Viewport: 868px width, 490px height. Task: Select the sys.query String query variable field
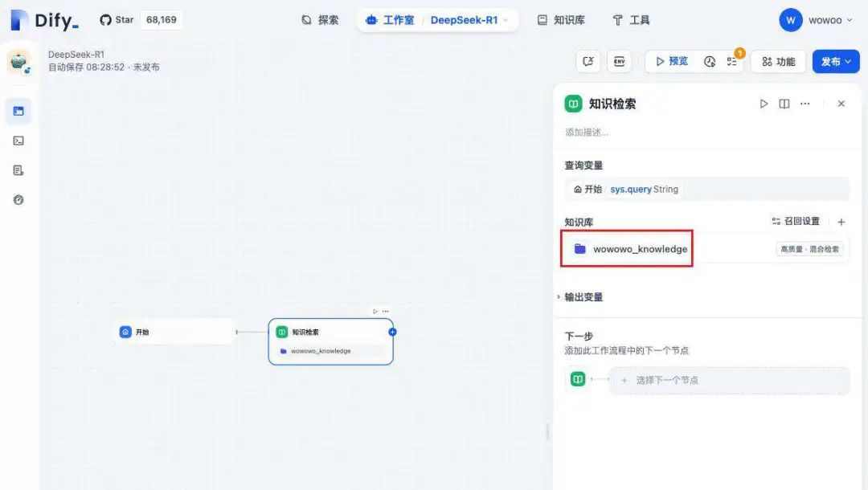click(707, 189)
